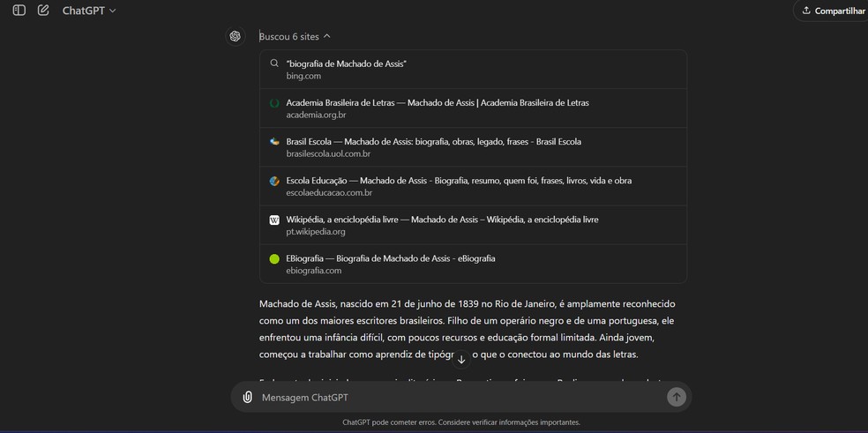Click the Brasil Escola favicon
The image size is (868, 433).
coord(274,142)
